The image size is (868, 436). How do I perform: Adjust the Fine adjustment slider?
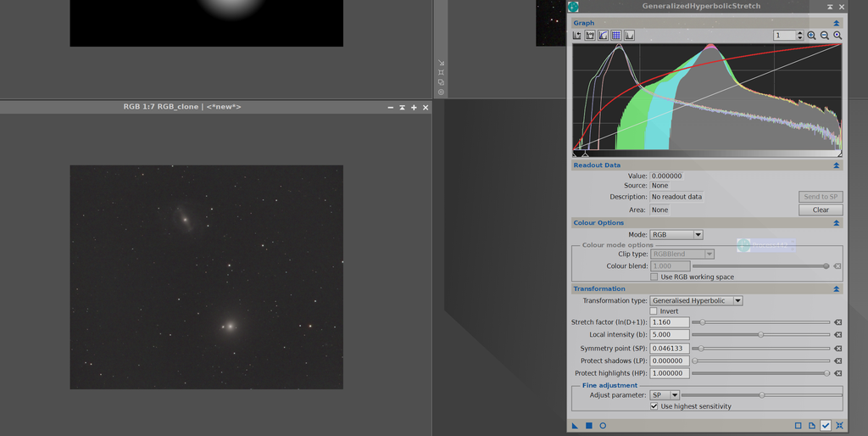click(x=762, y=395)
